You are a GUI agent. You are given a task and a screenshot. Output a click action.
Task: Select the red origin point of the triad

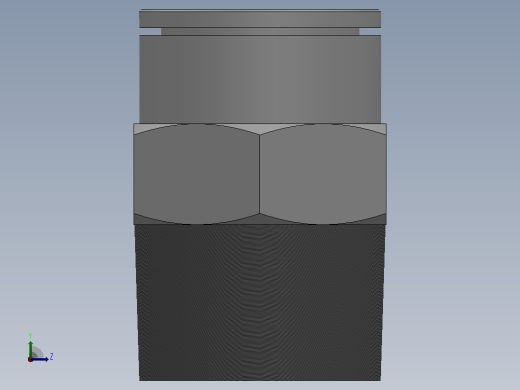coord(30,360)
